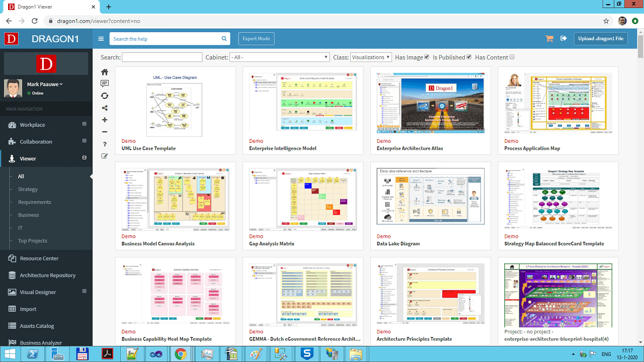This screenshot has width=644, height=362.
Task: Click the edit pencil icon in the viewer toolbar
Action: coord(105,156)
